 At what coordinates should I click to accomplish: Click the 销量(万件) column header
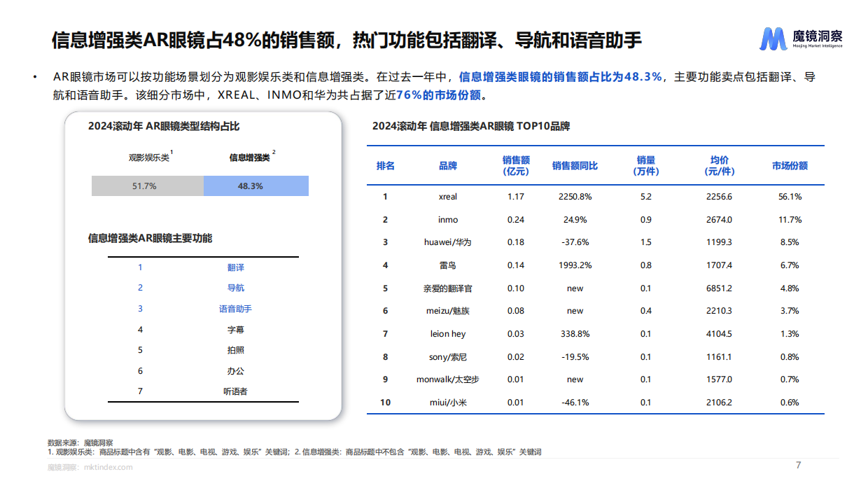pos(645,166)
